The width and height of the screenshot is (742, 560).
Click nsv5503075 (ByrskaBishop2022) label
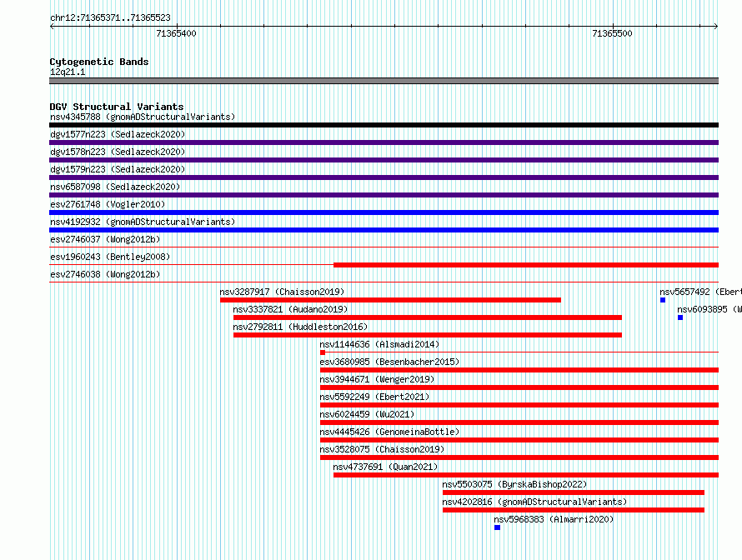[x=514, y=484]
